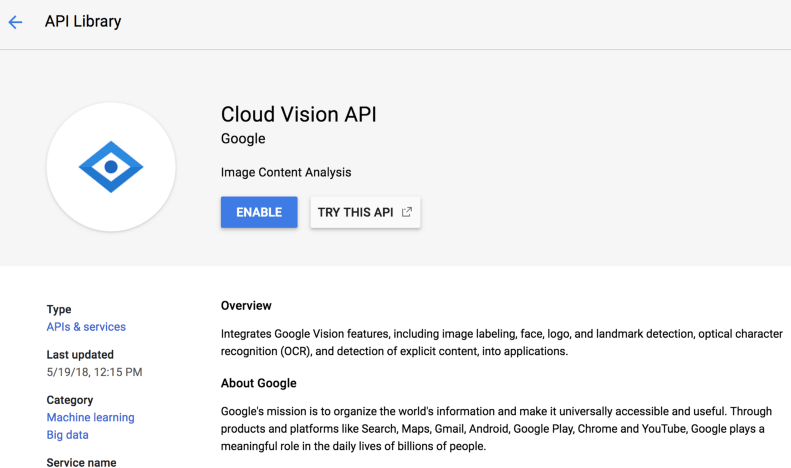Click the paragraph starting 'Integrates Google Vision features'
This screenshot has height=468, width=791.
click(x=502, y=342)
